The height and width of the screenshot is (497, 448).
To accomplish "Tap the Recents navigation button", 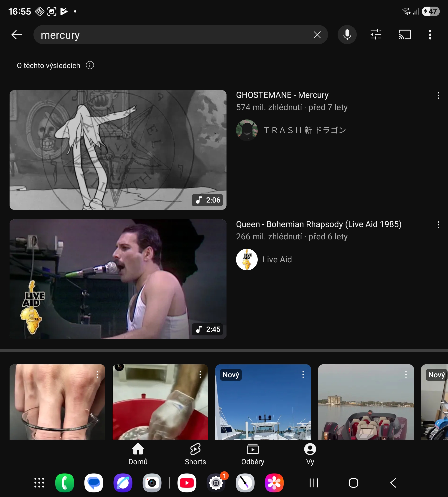I will click(314, 483).
